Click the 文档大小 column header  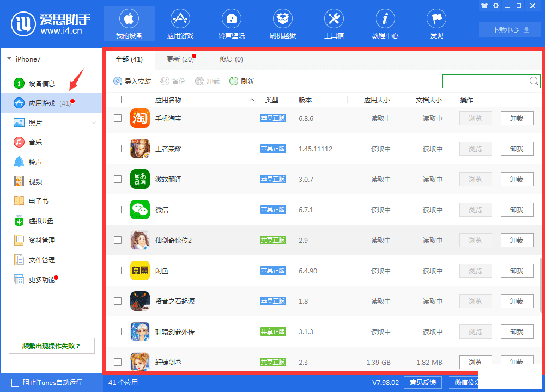428,100
